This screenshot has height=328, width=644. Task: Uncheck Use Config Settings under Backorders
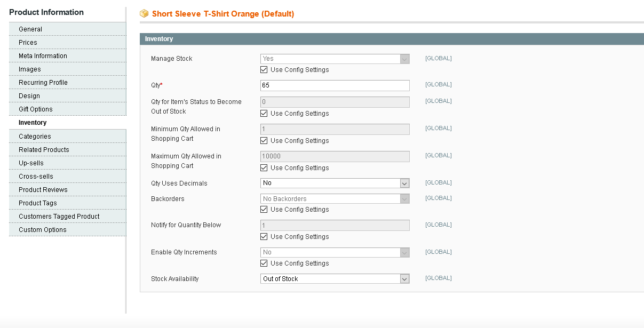pos(264,210)
